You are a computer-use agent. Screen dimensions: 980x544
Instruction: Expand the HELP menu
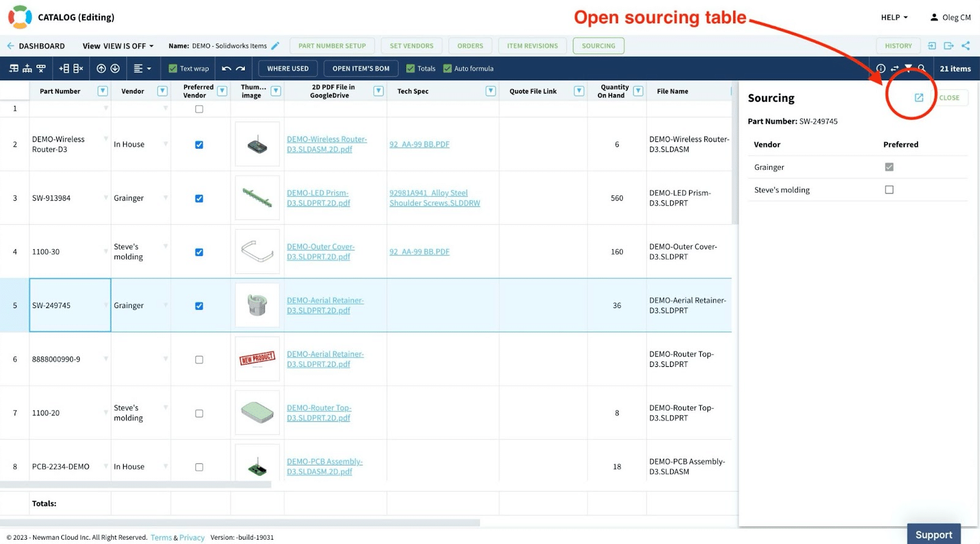click(x=894, y=17)
